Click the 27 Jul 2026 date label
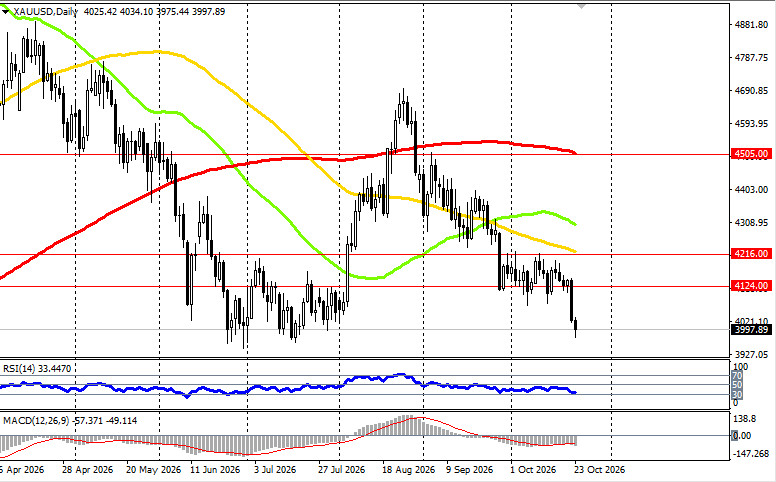This screenshot has width=776, height=482. (x=341, y=470)
